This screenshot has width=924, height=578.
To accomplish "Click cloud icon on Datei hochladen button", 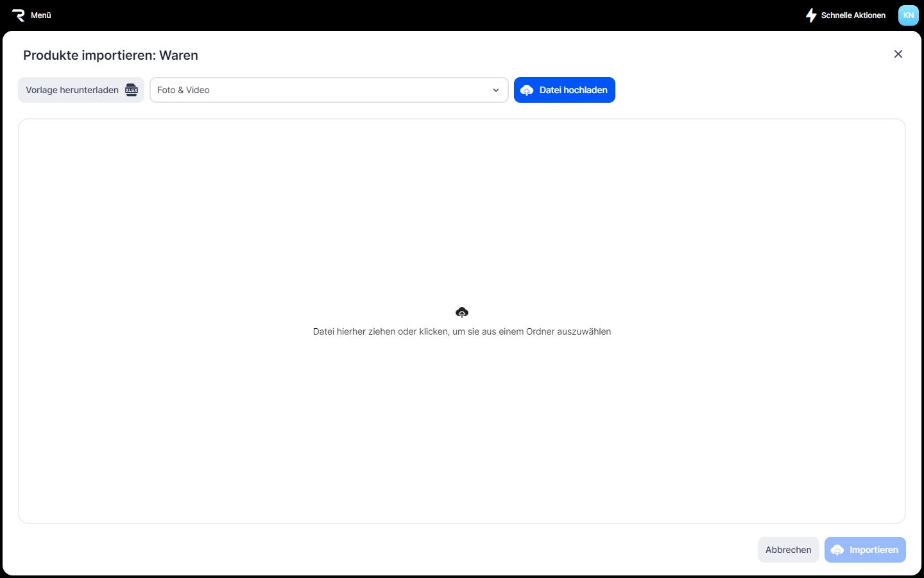I will coord(527,91).
